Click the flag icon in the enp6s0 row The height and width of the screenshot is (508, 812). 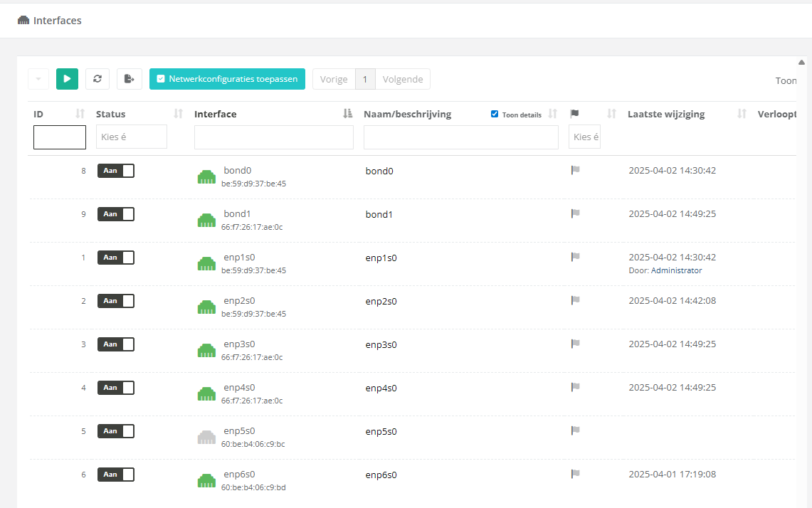coord(575,474)
